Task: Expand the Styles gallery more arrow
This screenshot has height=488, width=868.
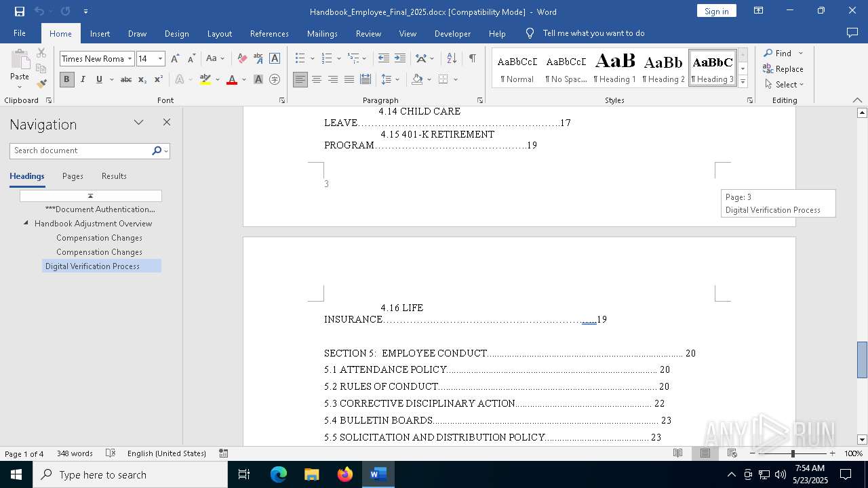Action: pos(743,82)
